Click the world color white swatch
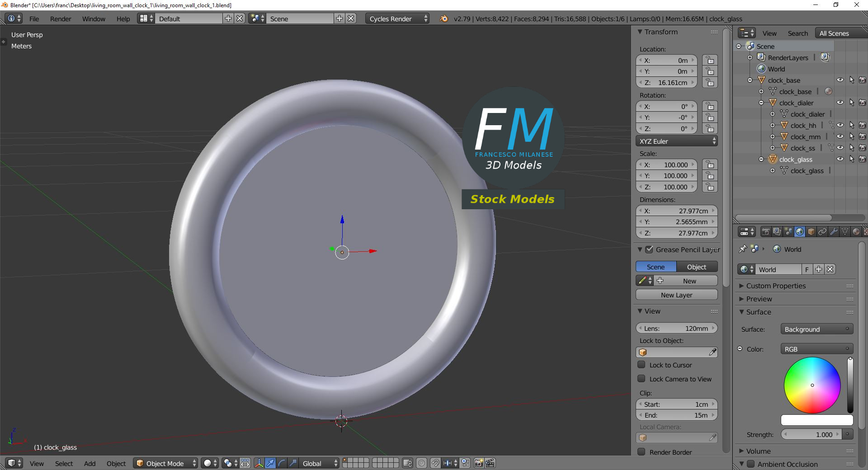The image size is (868, 470). [x=817, y=420]
